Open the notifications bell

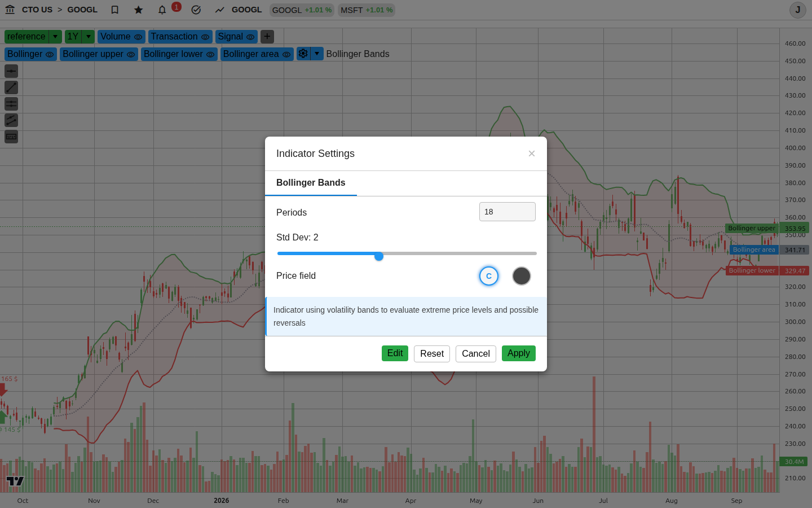point(162,10)
